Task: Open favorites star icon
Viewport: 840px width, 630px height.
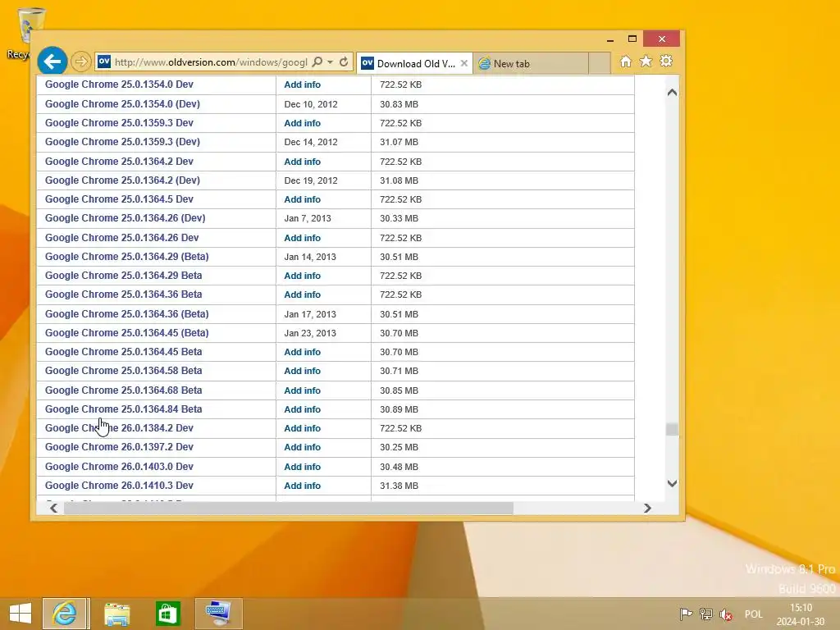Action: pos(646,61)
